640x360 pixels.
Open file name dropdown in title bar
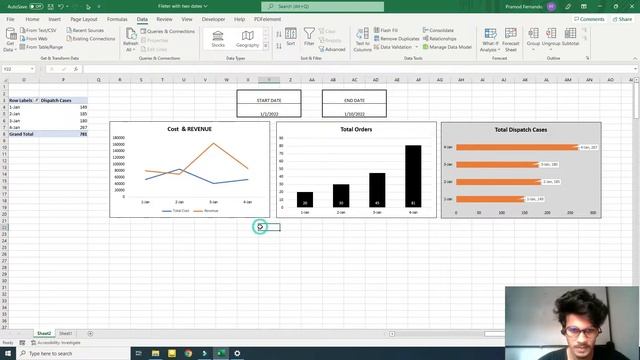tap(205, 7)
